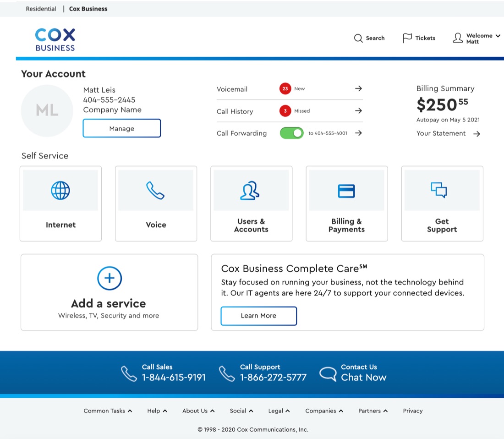Open the Internet self service card
Screen dimensions: 504x439
61,204
